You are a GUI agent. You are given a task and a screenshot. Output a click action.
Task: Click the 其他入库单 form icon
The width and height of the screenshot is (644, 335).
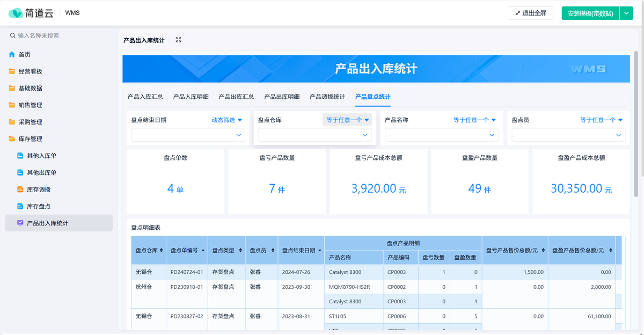coord(20,156)
